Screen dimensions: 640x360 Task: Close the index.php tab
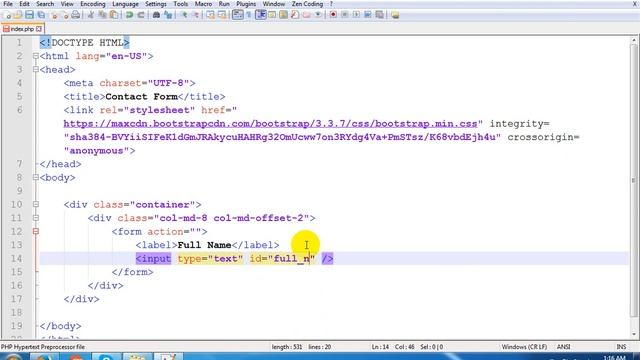[x=39, y=29]
